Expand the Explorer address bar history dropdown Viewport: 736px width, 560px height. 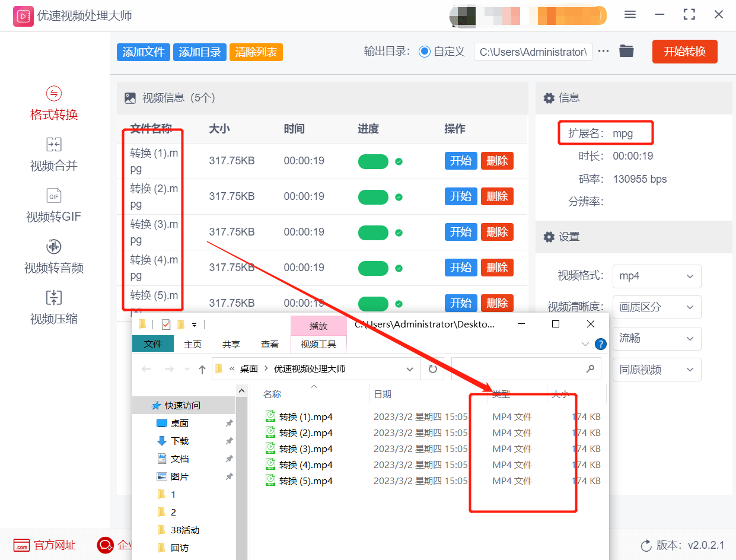point(409,369)
